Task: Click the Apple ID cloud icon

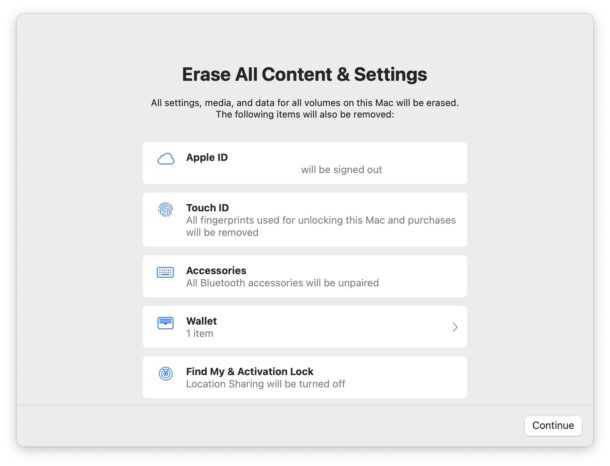Action: (165, 159)
